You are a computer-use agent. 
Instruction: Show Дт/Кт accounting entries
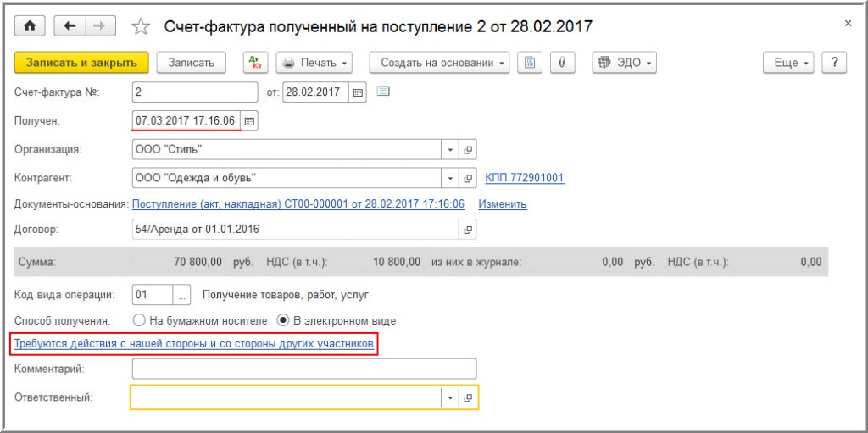tap(255, 63)
